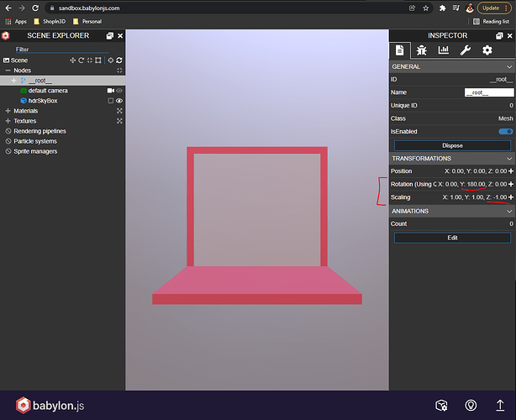Image resolution: width=516 pixels, height=420 pixels.
Task: Click the Chrome Update button
Action: pyautogui.click(x=494, y=8)
